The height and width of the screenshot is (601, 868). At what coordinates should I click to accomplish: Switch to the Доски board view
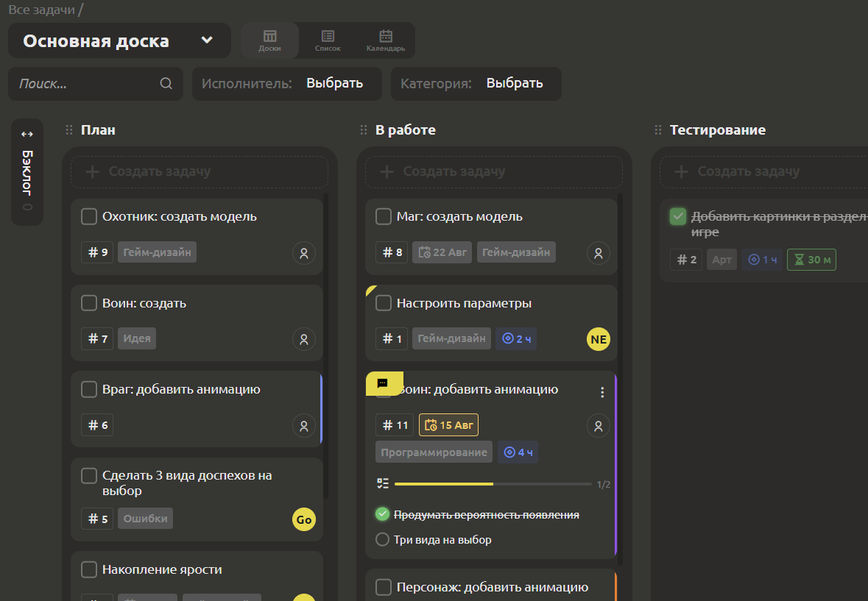[269, 40]
